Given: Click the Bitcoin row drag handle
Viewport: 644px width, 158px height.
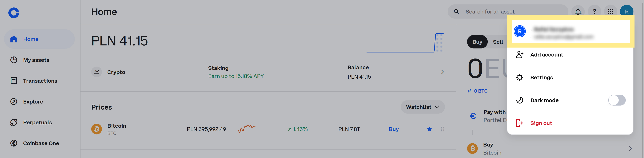Looking at the screenshot, I should click(x=443, y=129).
